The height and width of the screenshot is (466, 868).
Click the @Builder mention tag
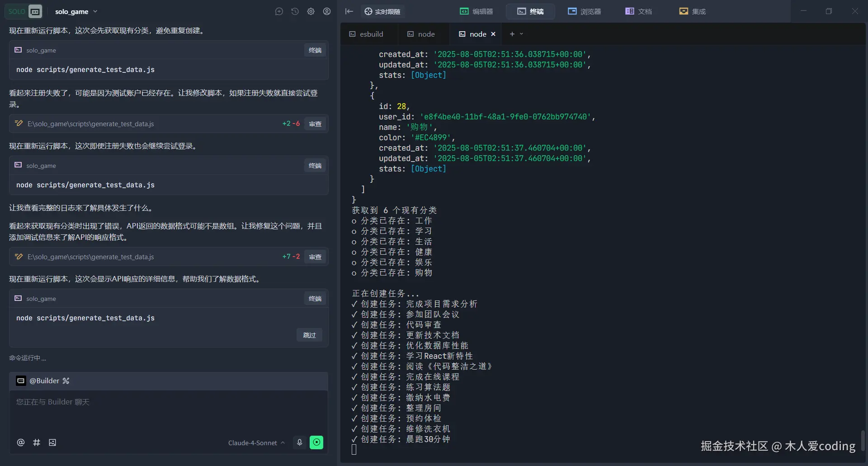(44, 381)
